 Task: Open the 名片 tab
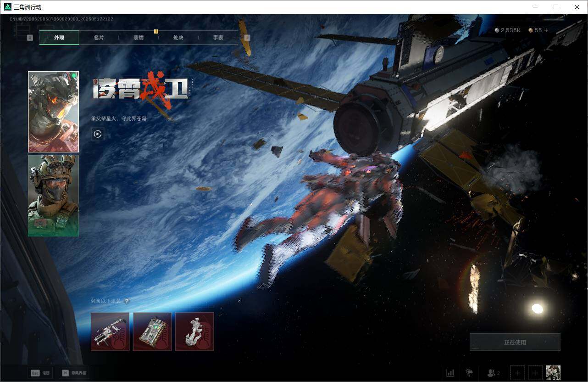(99, 38)
